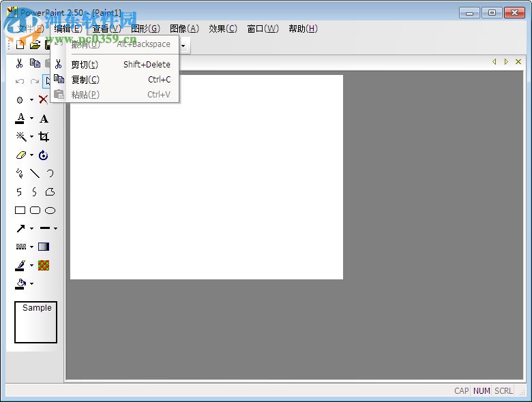Select the open curve tool shaped like a 5

tap(19, 192)
